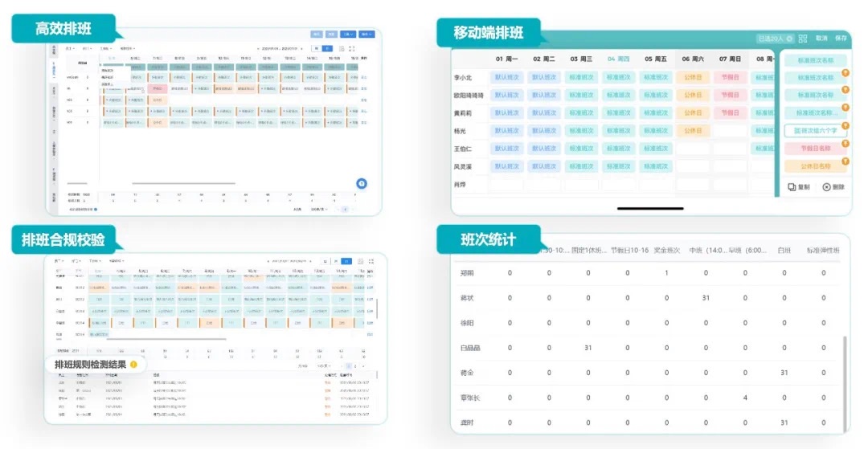
Task: Click vertical scrollbar of 班次统计 table
Action: [x=844, y=383]
